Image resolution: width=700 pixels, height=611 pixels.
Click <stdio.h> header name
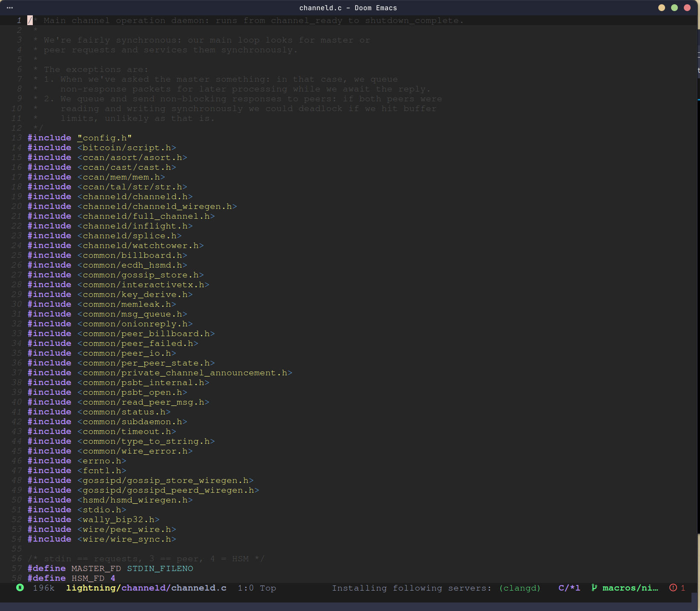tap(102, 510)
